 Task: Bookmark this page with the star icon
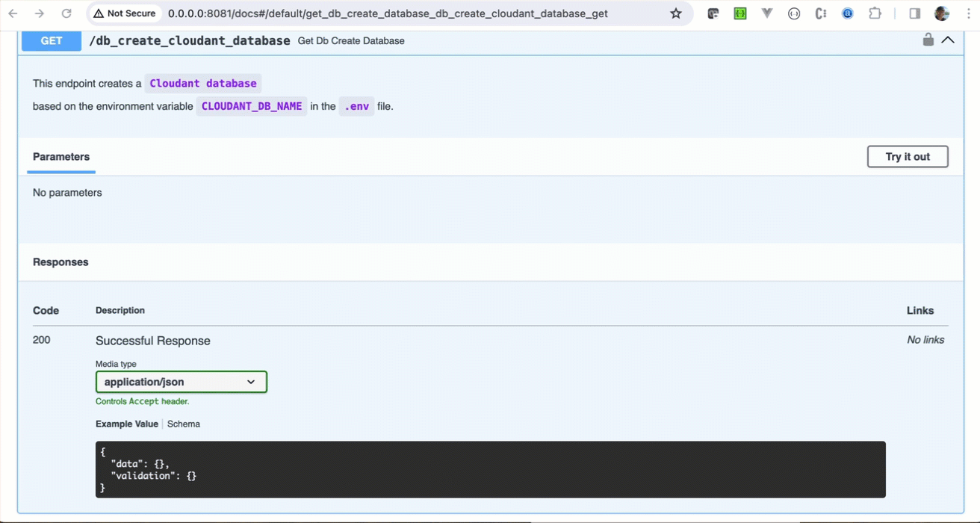pos(676,13)
